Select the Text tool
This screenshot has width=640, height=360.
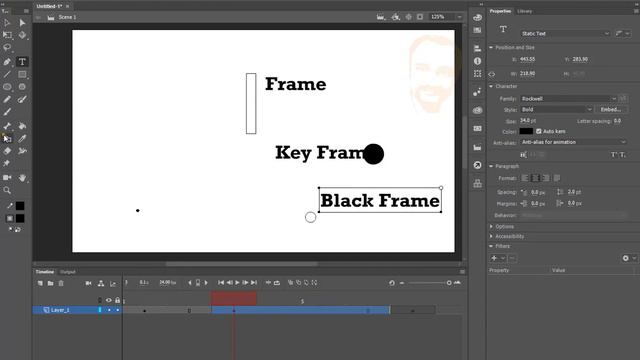click(22, 62)
